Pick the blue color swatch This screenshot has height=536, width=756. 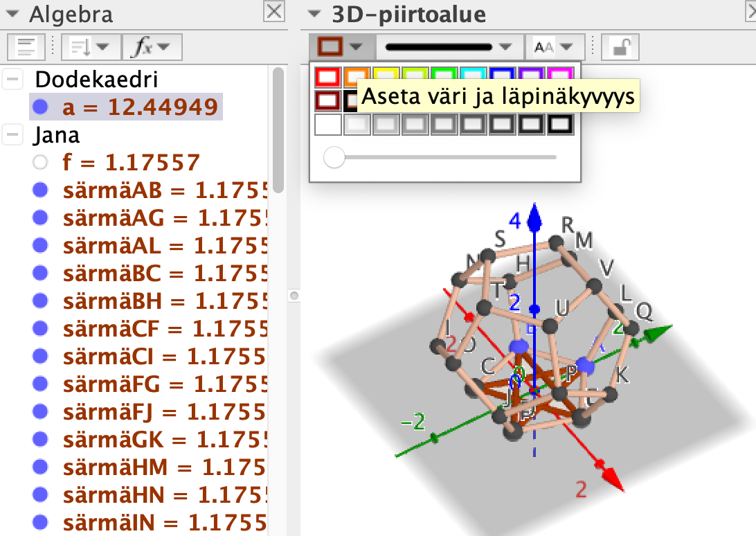coord(501,75)
